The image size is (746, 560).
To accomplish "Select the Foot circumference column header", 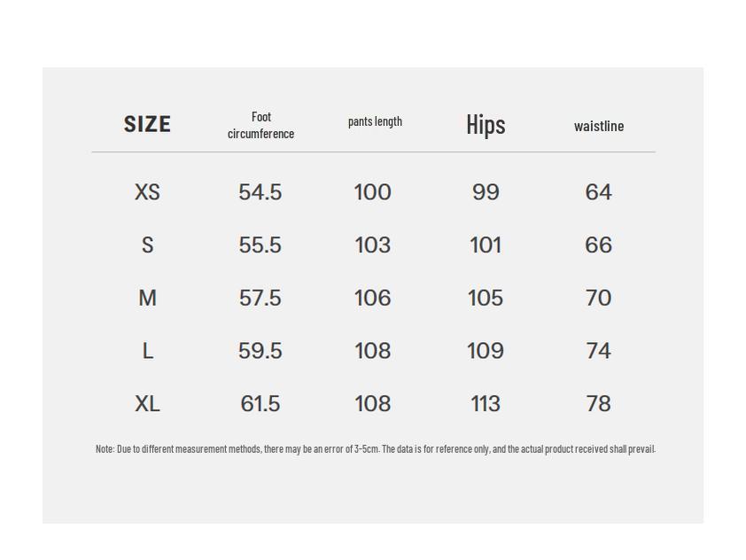I will (x=260, y=125).
